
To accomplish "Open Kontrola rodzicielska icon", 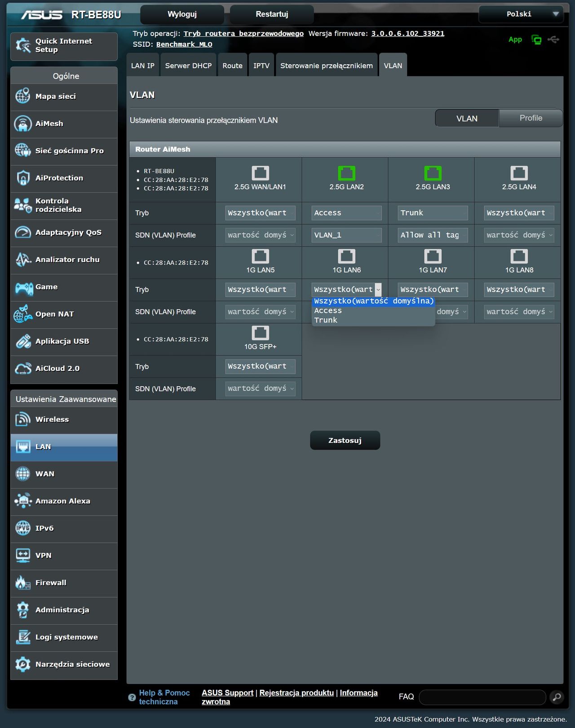I will (x=23, y=205).
